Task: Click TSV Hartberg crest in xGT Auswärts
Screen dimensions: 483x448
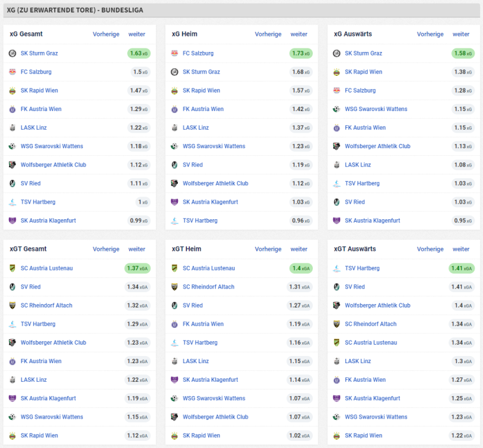Action: point(337,268)
